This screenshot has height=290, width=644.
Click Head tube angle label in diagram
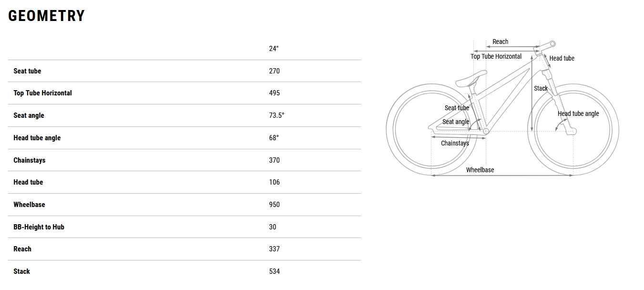pos(578,114)
